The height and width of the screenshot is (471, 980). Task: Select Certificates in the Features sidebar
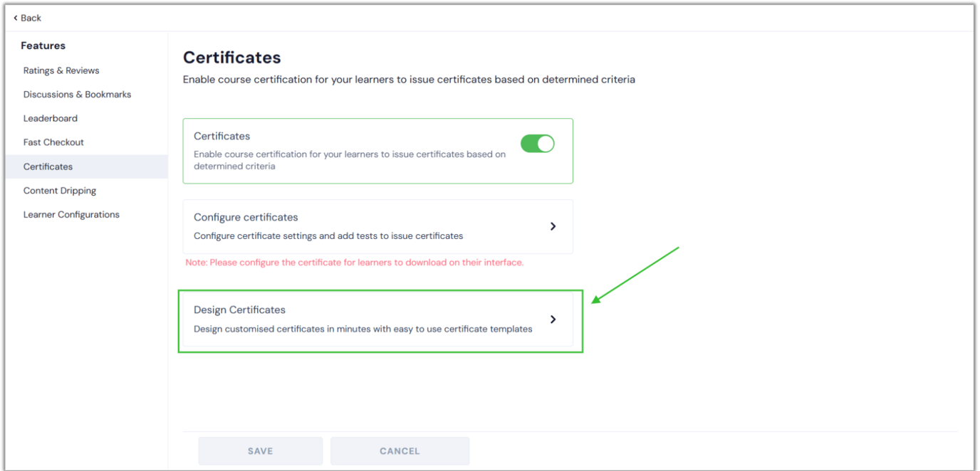[x=47, y=166]
